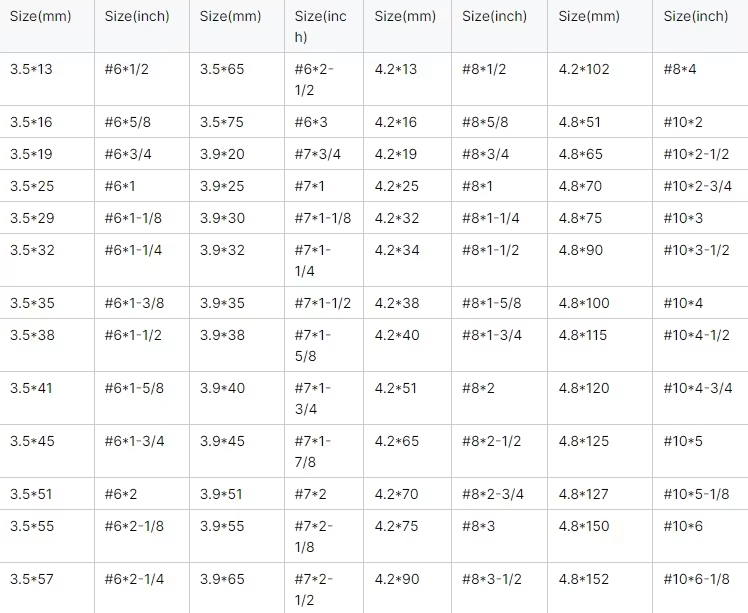Select the 3.5*41 cell
This screenshot has width=748, height=613.
pos(31,388)
